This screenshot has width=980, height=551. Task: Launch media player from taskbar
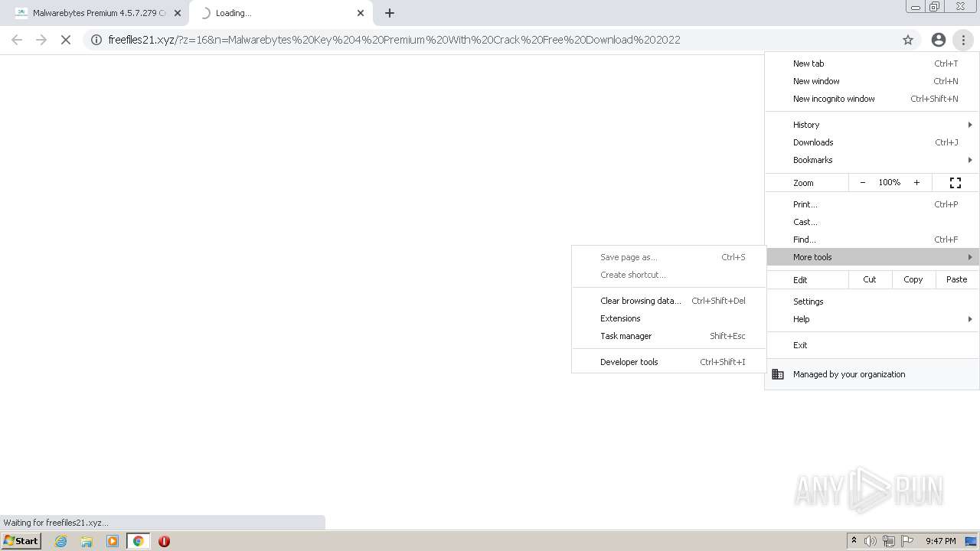click(x=113, y=541)
